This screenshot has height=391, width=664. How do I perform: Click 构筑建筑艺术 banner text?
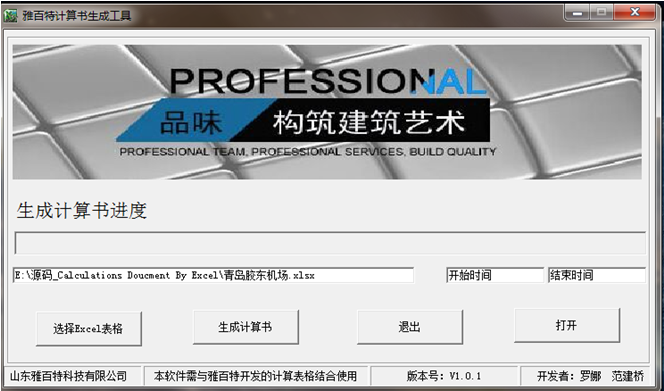point(369,123)
